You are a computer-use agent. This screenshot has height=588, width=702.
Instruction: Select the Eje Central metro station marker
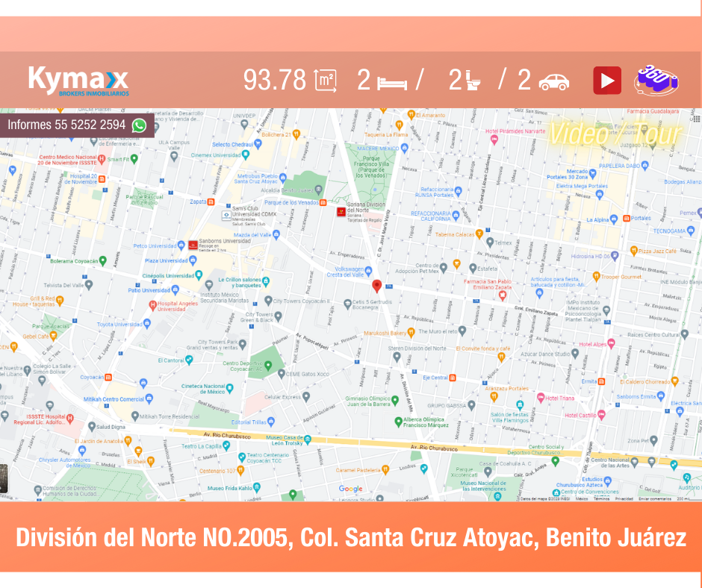point(453,378)
